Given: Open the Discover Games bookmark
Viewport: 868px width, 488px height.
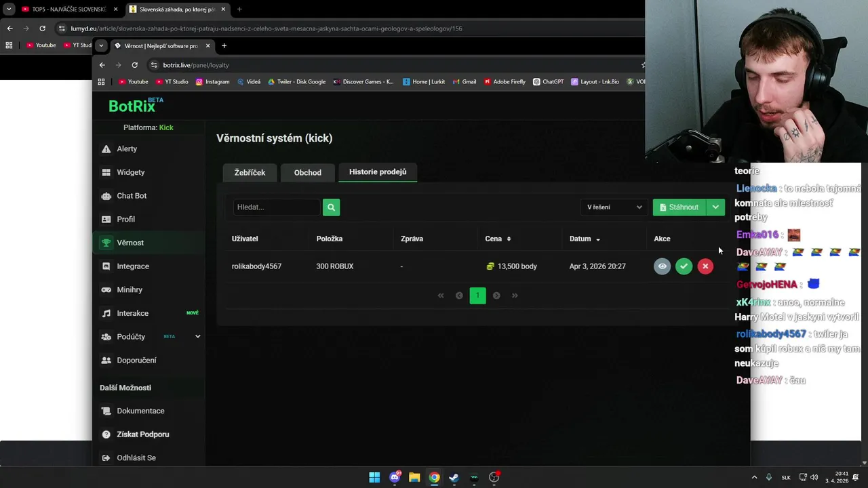Looking at the screenshot, I should 363,81.
